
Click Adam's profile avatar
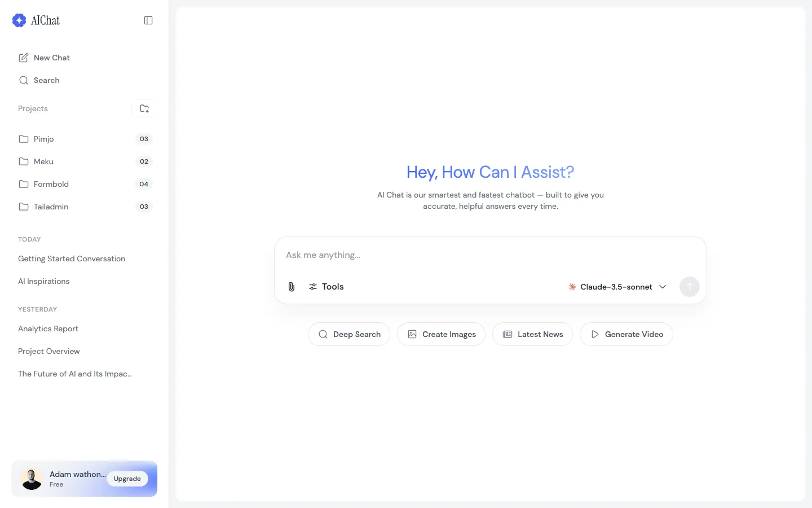pyautogui.click(x=32, y=479)
